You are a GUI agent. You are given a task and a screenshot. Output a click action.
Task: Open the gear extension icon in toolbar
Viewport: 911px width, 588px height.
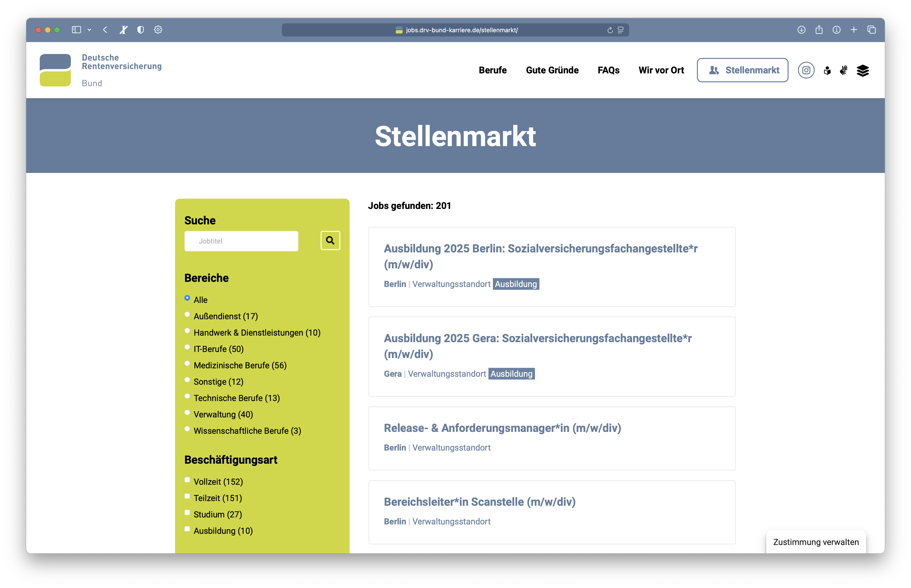158,30
